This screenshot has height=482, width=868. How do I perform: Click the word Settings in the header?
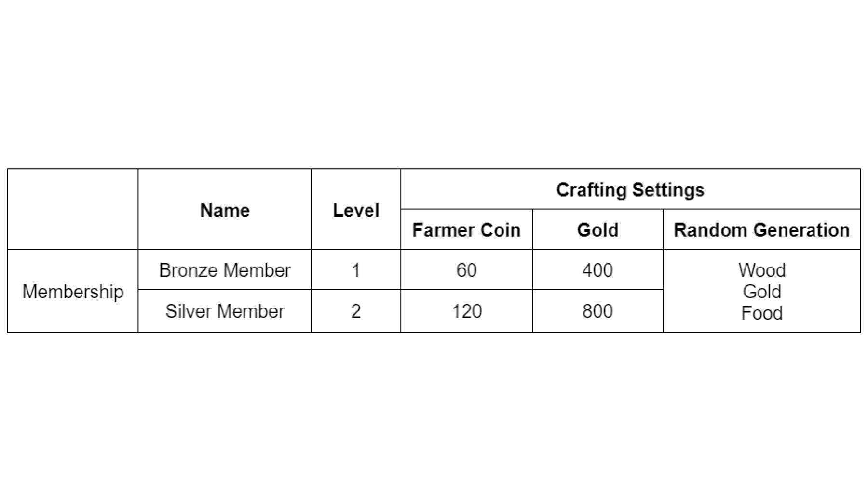[x=668, y=189]
